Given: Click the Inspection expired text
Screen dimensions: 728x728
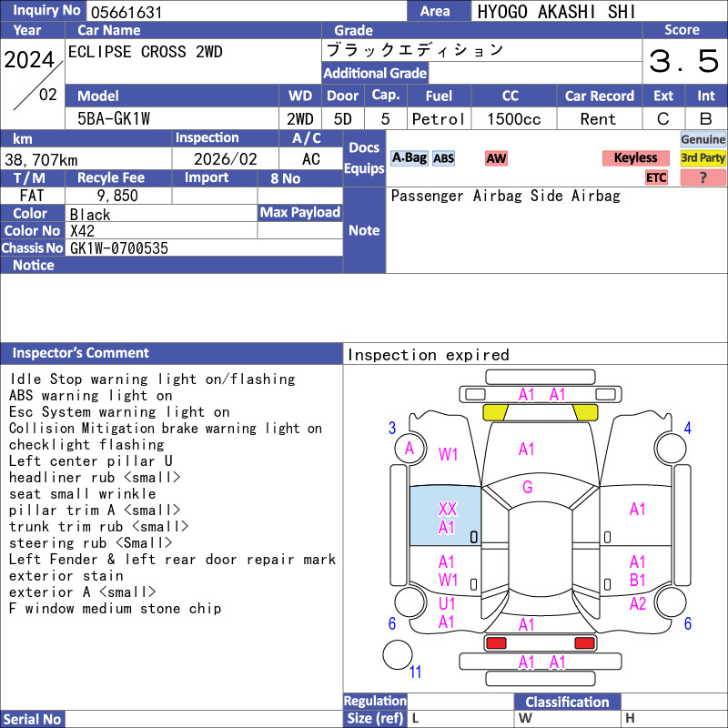Looking at the screenshot, I should point(428,355).
